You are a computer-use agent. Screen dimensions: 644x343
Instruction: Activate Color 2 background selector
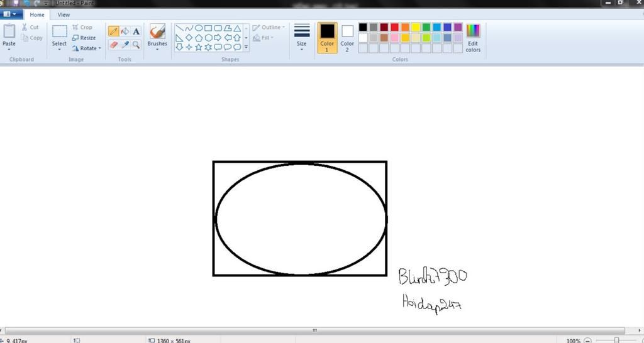(x=347, y=38)
